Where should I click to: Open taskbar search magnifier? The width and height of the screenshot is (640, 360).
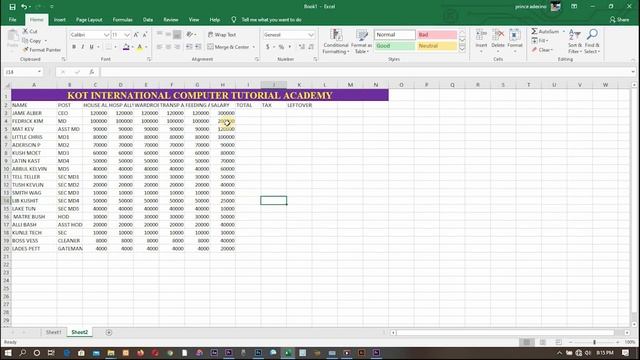point(22,353)
